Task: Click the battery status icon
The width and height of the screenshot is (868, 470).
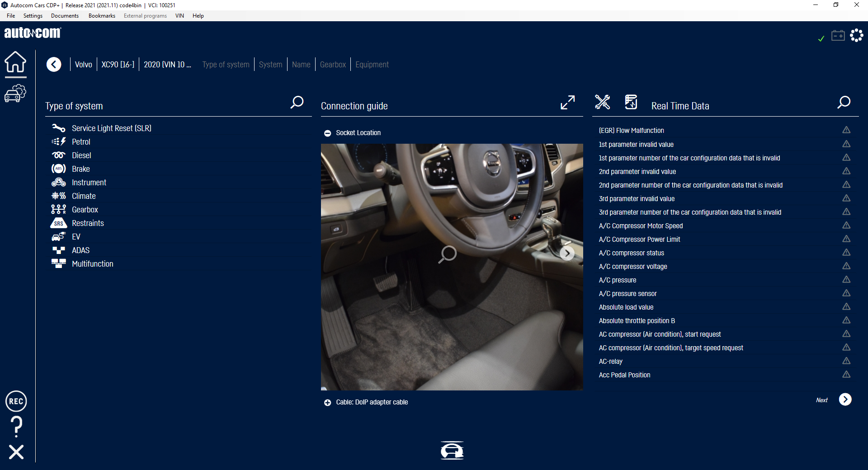Action: (838, 36)
